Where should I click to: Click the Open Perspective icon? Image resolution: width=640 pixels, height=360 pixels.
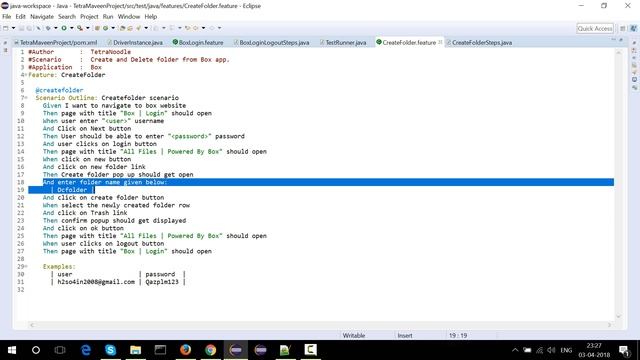[x=623, y=28]
